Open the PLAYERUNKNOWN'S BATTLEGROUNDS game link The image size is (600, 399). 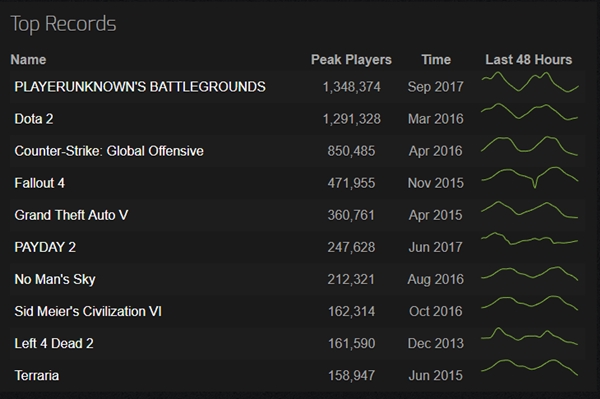coord(140,87)
